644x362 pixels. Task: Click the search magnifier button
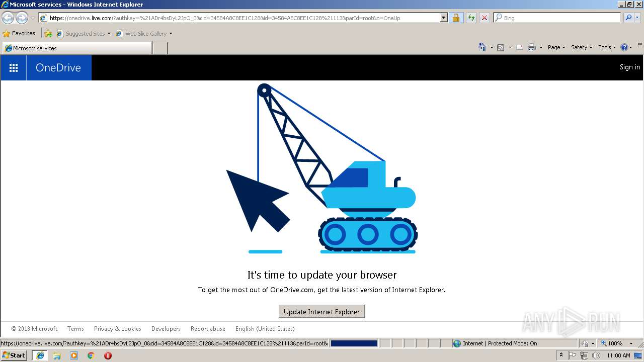[x=628, y=18]
